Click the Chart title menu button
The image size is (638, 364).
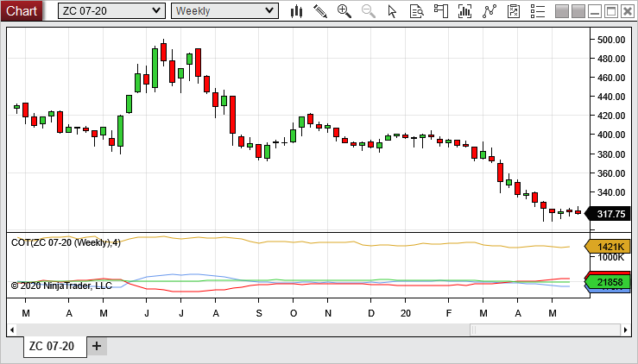(22, 10)
